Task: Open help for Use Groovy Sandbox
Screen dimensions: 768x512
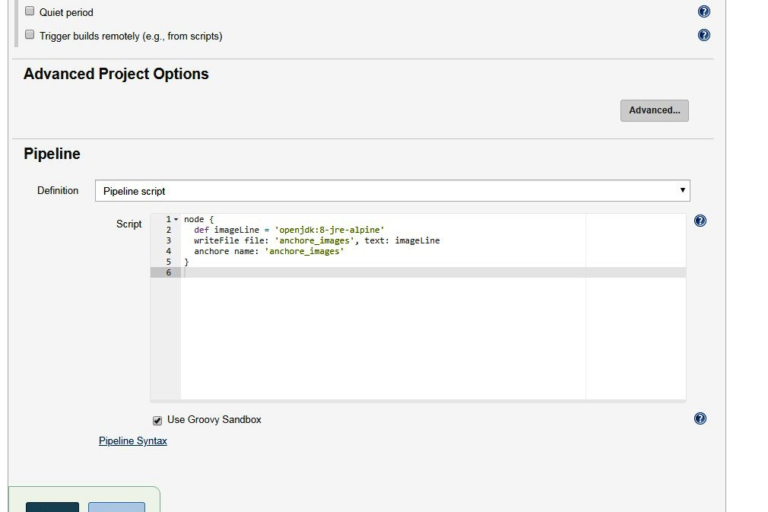Action: pyautogui.click(x=700, y=418)
